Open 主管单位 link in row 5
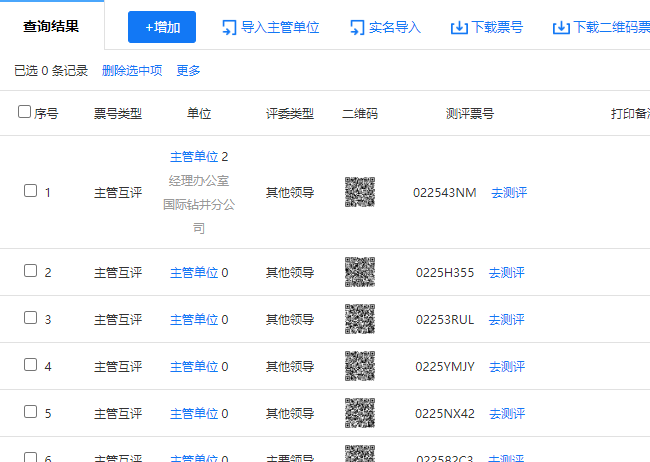Viewport: 650px width, 462px height. pyautogui.click(x=194, y=413)
